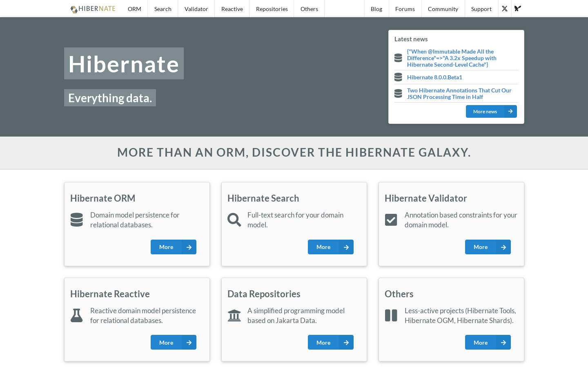The width and height of the screenshot is (588, 368).
Task: Open the Support navigation link
Action: click(481, 9)
